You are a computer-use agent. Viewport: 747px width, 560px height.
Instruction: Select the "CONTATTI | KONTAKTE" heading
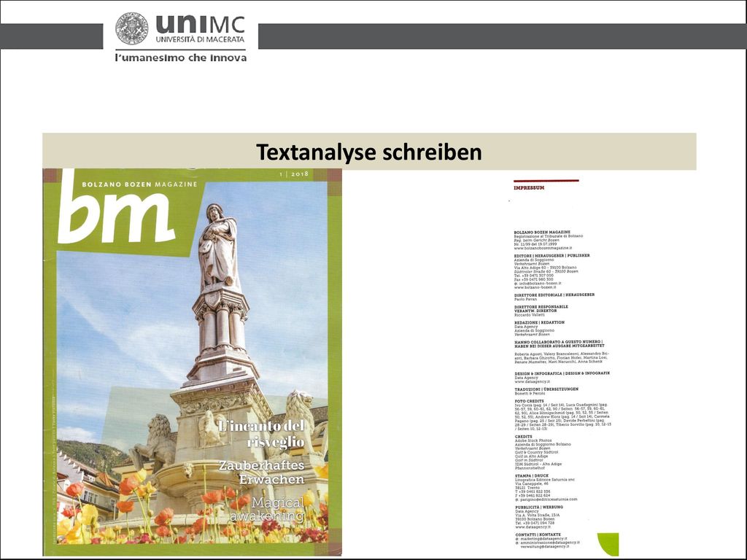pyautogui.click(x=538, y=534)
